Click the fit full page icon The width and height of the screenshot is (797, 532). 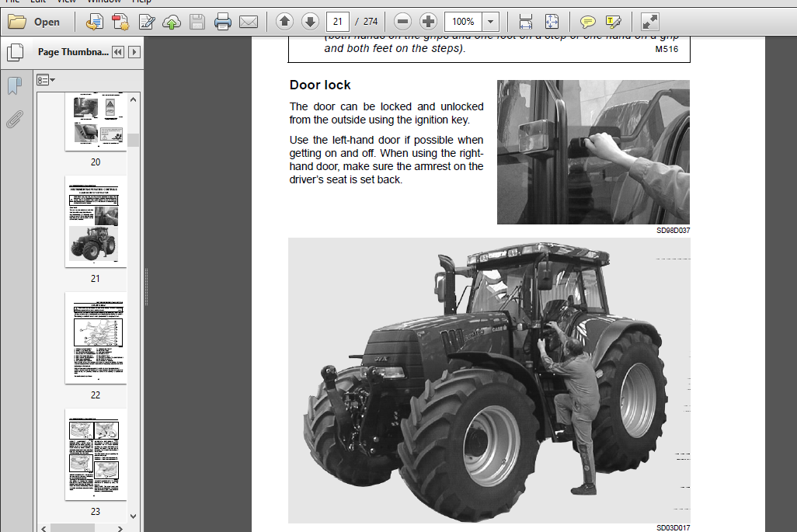(x=552, y=21)
